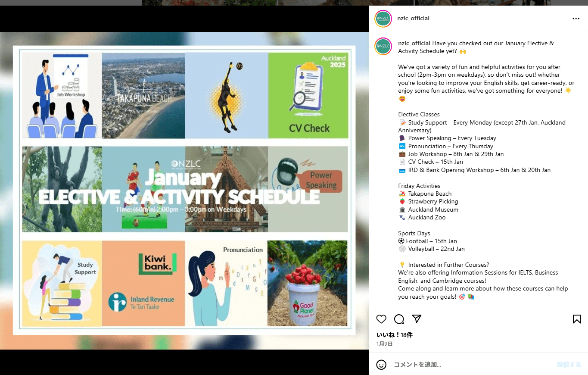Click the post comment submit button

point(569,365)
